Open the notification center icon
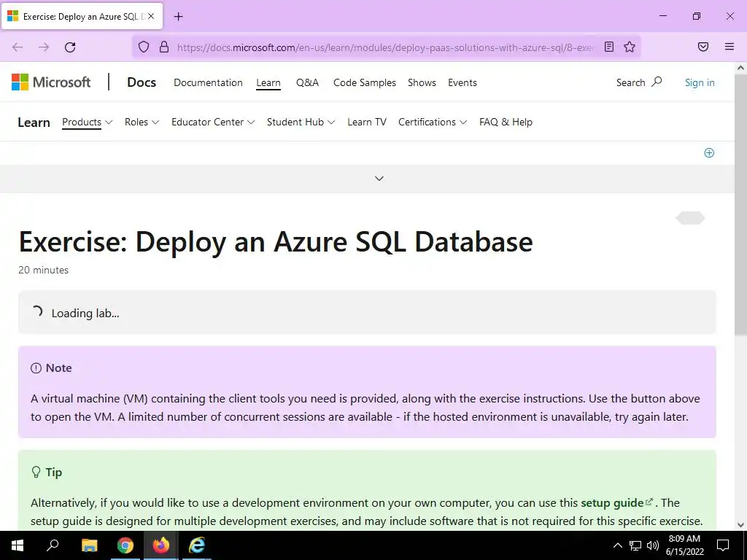This screenshot has width=747, height=560. [x=723, y=545]
